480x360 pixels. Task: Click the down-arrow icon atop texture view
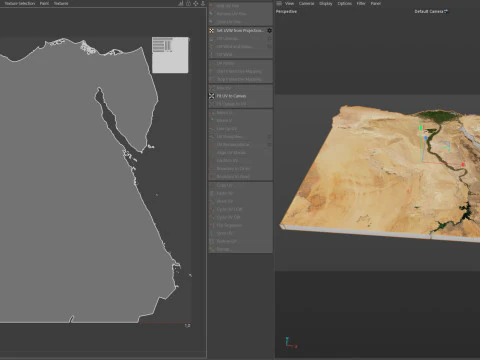tap(203, 3)
